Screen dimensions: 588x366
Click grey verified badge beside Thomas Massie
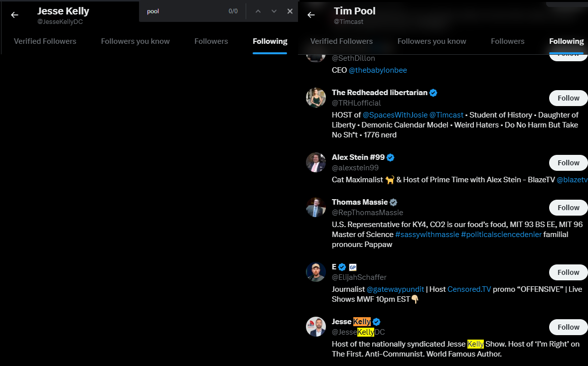pyautogui.click(x=393, y=202)
